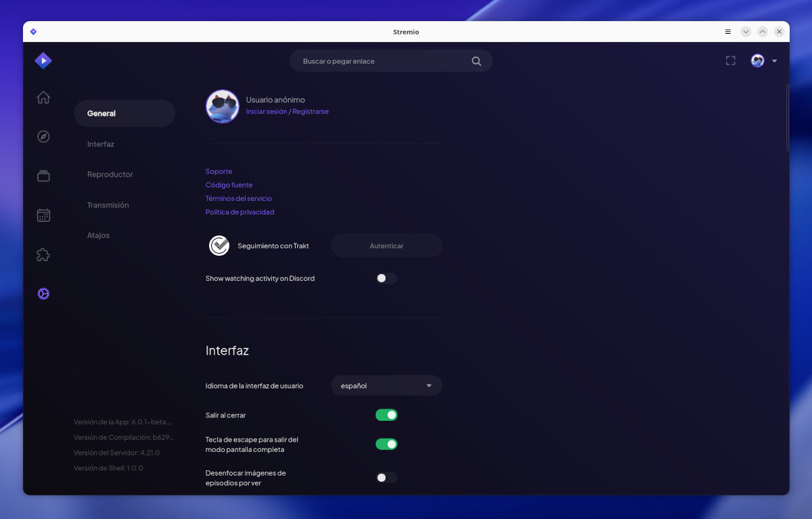Click Seguimiento con Trakt label
This screenshot has width=812, height=519.
(x=273, y=246)
